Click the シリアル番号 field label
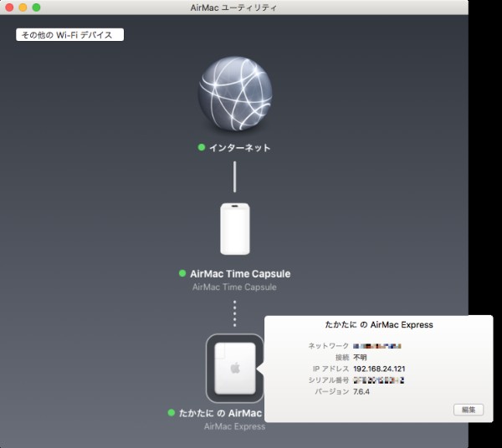502x448 pixels. [x=329, y=380]
